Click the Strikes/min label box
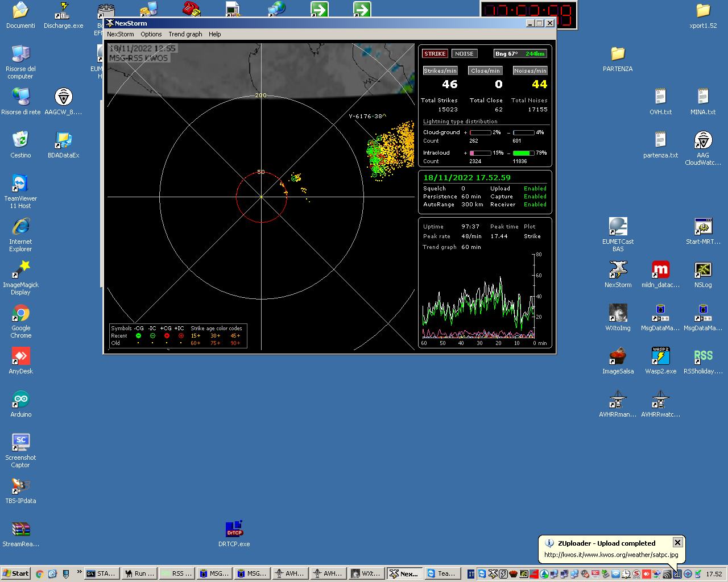 (440, 70)
